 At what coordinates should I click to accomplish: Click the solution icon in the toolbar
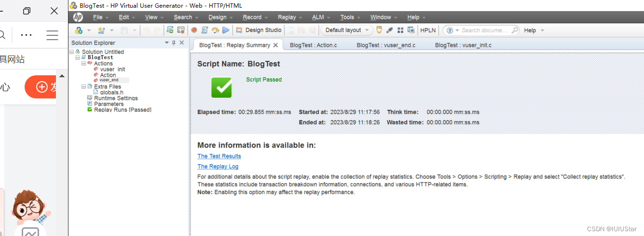point(79,30)
